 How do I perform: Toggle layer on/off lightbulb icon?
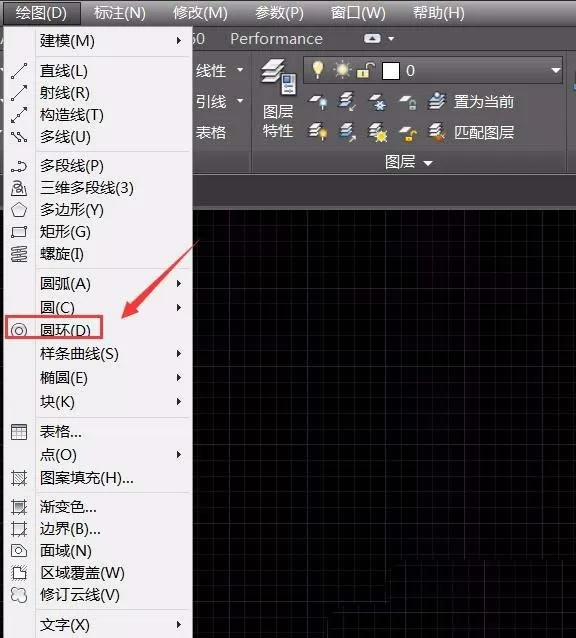[x=318, y=70]
